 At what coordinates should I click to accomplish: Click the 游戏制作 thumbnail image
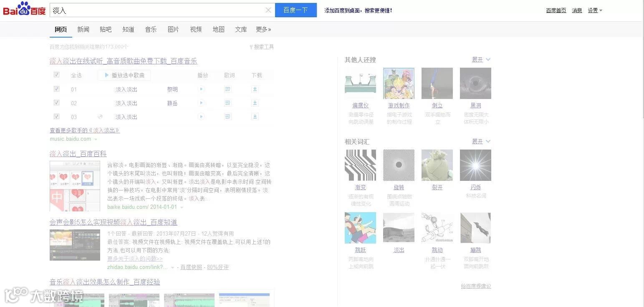tap(399, 83)
